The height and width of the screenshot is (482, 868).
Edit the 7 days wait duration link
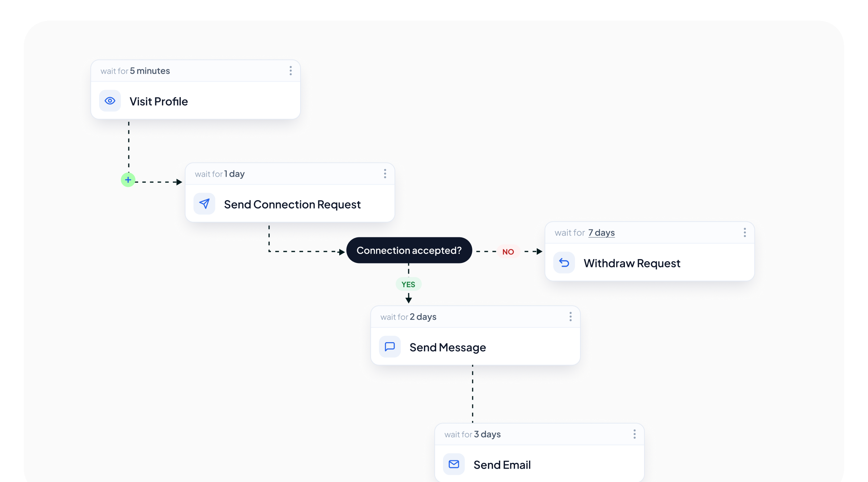[601, 233]
